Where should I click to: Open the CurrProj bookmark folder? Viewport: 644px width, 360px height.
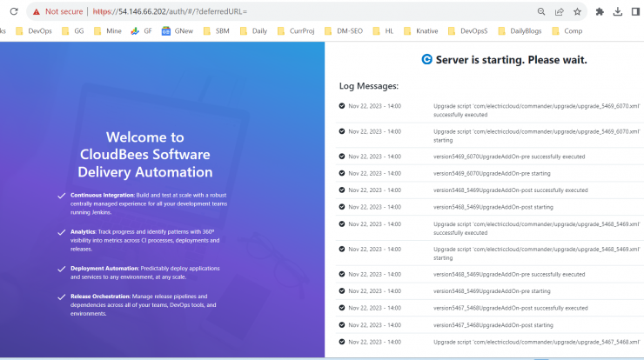tap(296, 31)
